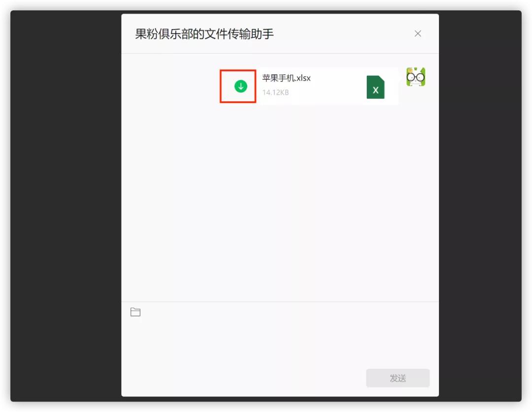Dismiss the dialog with the X

coord(418,33)
